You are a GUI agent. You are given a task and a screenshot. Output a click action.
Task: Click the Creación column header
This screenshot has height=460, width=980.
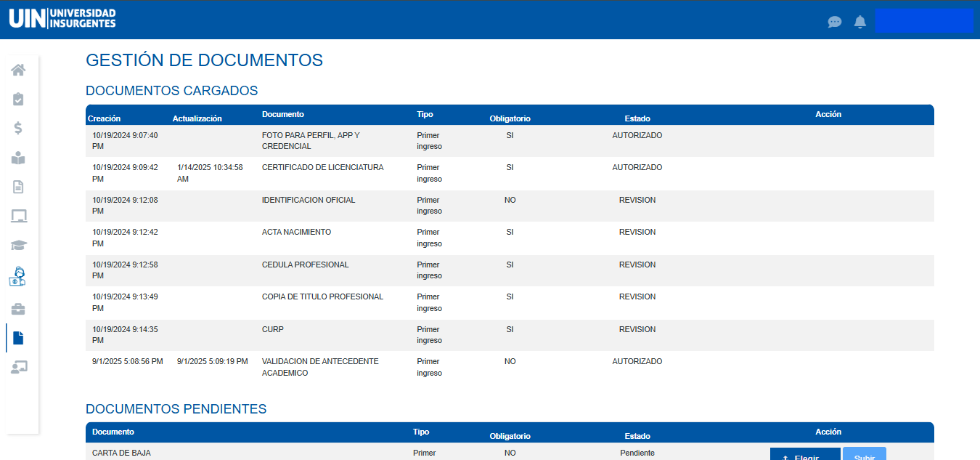coord(104,118)
